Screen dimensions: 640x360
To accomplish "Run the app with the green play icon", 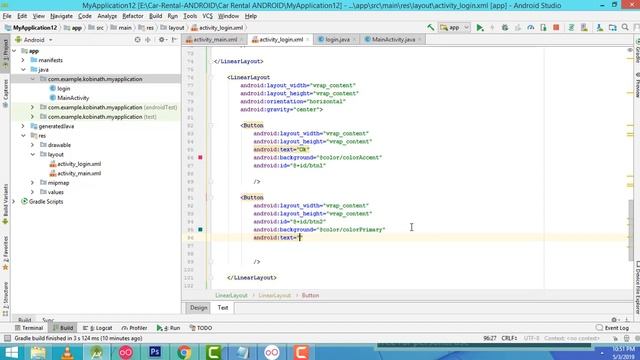I will tap(480, 27).
